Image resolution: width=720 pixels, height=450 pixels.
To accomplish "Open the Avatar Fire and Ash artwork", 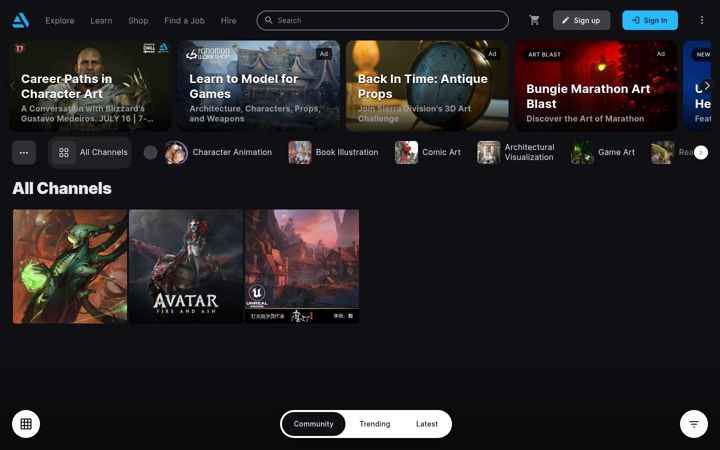I will 186,266.
